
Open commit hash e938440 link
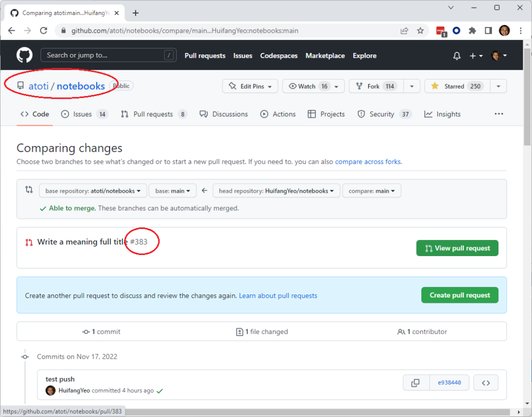(x=449, y=383)
